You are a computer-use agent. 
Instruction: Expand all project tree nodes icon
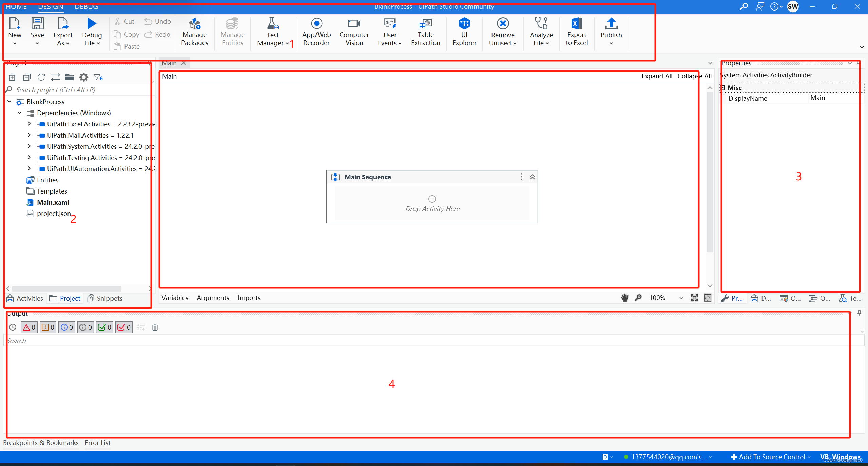(x=13, y=77)
